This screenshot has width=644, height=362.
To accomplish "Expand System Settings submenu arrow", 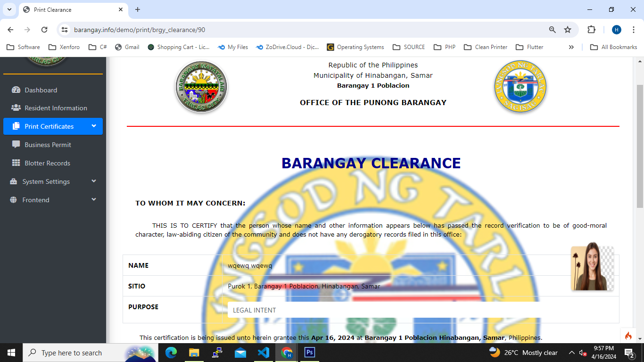I will (x=94, y=181).
